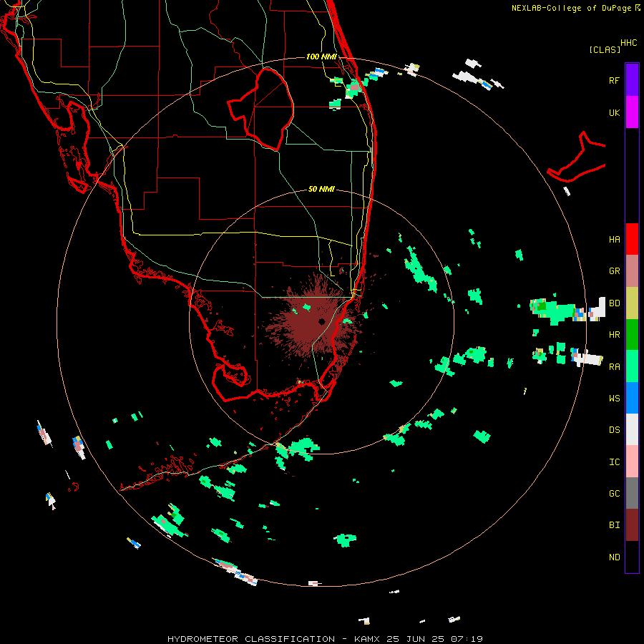Click the 'IC' legend label

click(614, 462)
